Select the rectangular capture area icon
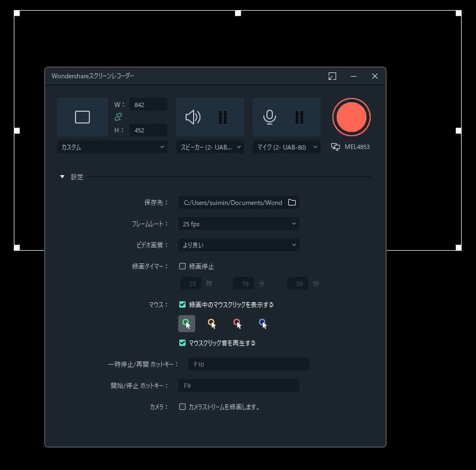The height and width of the screenshot is (470, 476). coord(82,117)
